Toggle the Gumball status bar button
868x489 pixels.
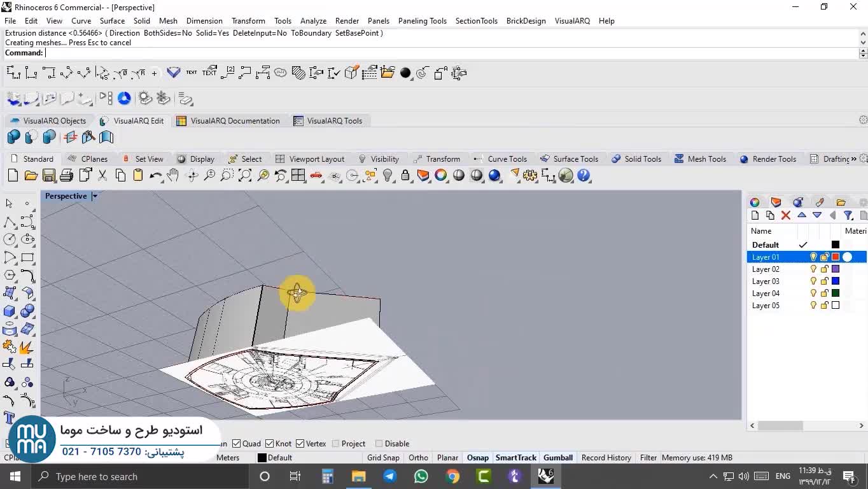coord(558,458)
